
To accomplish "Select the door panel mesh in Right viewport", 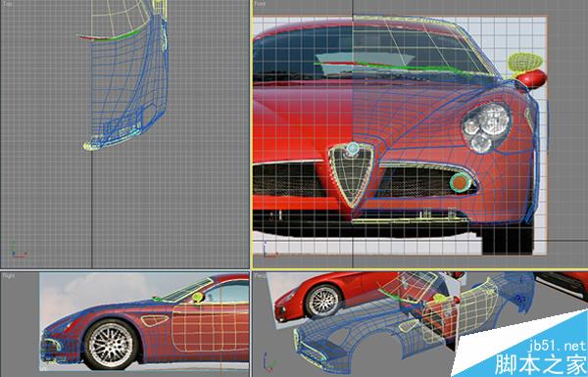I will pos(211,328).
